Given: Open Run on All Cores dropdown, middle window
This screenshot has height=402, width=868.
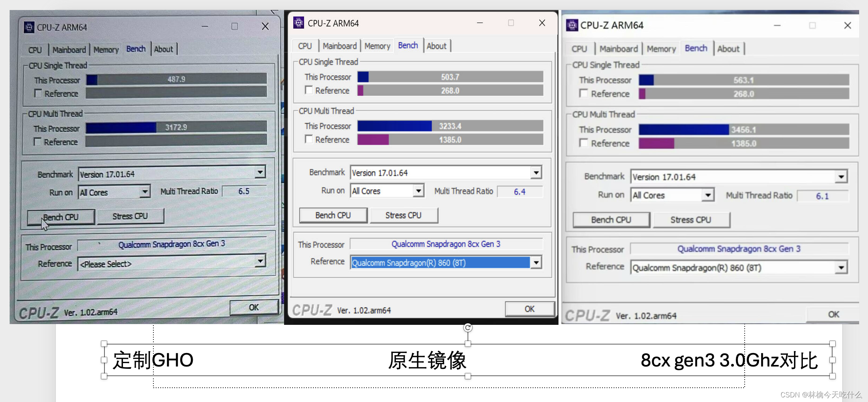Looking at the screenshot, I should (x=419, y=191).
